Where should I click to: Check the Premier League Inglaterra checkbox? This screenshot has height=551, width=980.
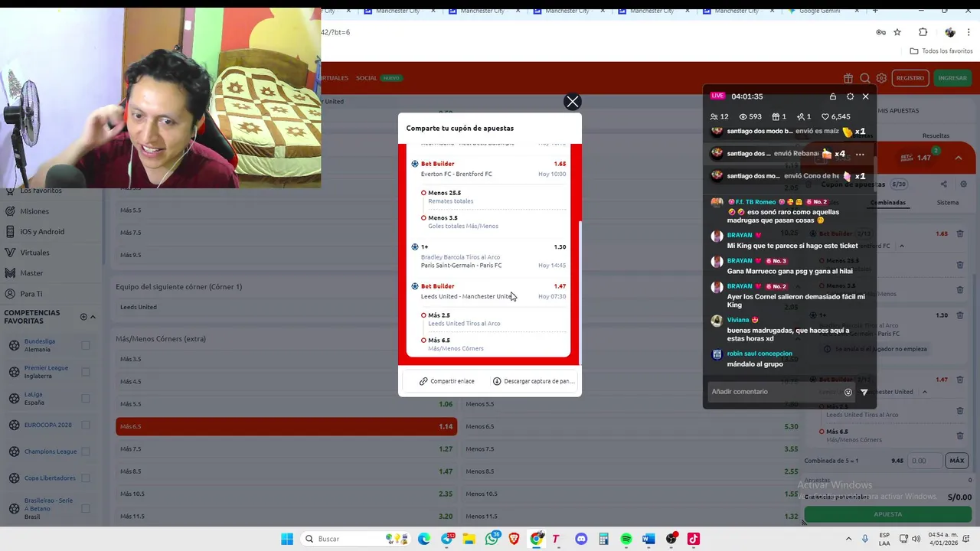86,372
